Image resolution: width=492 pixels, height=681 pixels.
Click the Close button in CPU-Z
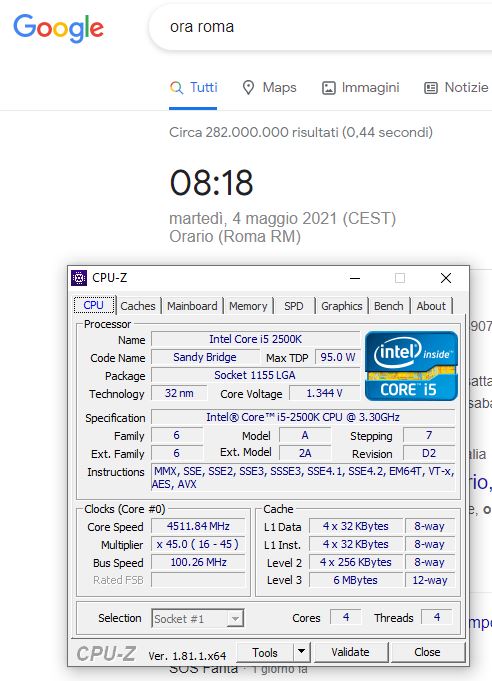click(427, 652)
